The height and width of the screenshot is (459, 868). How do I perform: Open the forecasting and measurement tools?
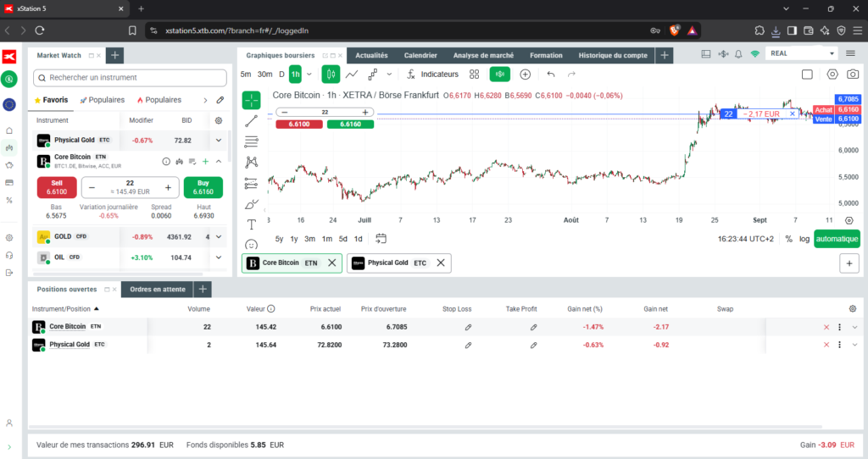(x=251, y=183)
